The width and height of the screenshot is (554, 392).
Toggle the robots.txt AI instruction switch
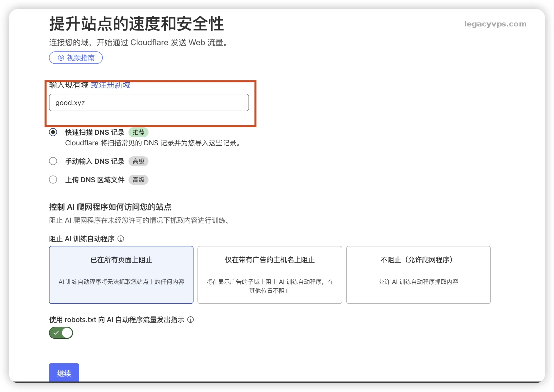[x=61, y=333]
